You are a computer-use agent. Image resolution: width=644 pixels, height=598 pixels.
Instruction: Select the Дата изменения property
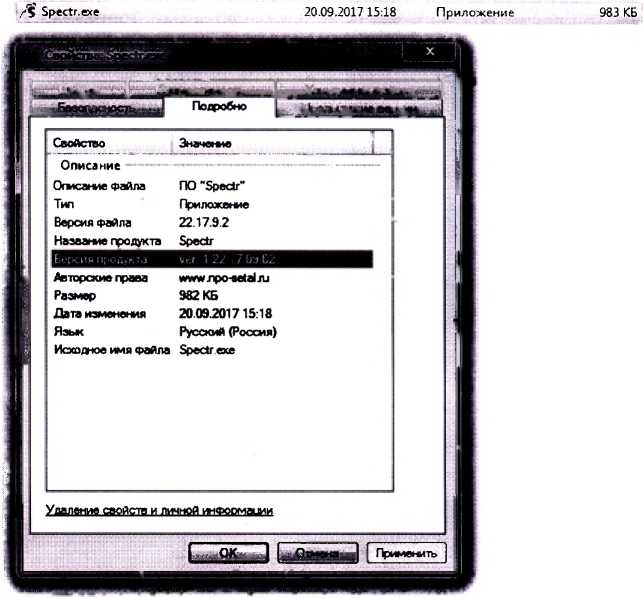click(100, 314)
